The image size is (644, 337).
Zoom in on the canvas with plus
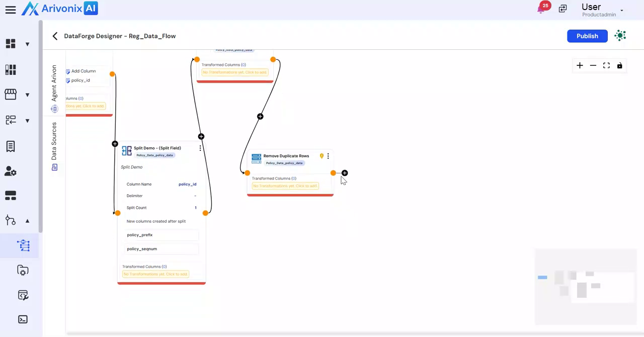[x=580, y=65]
